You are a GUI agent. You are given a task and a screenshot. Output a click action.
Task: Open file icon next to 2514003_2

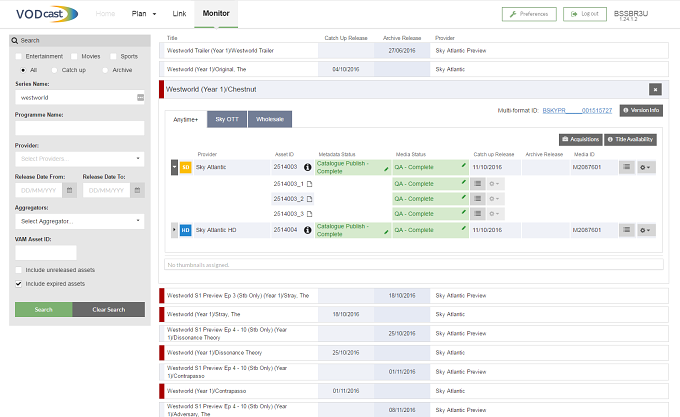click(310, 199)
